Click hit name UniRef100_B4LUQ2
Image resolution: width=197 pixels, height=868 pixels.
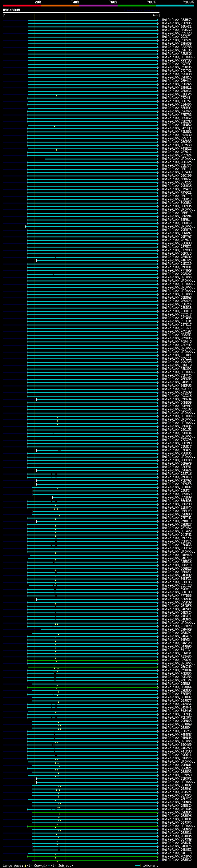[x=176, y=575]
